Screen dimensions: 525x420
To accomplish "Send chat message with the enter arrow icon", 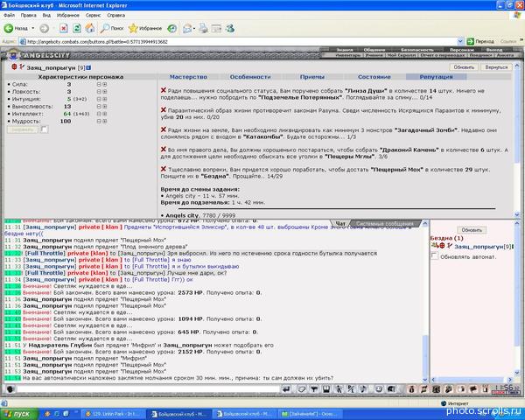I will pos(286,389).
